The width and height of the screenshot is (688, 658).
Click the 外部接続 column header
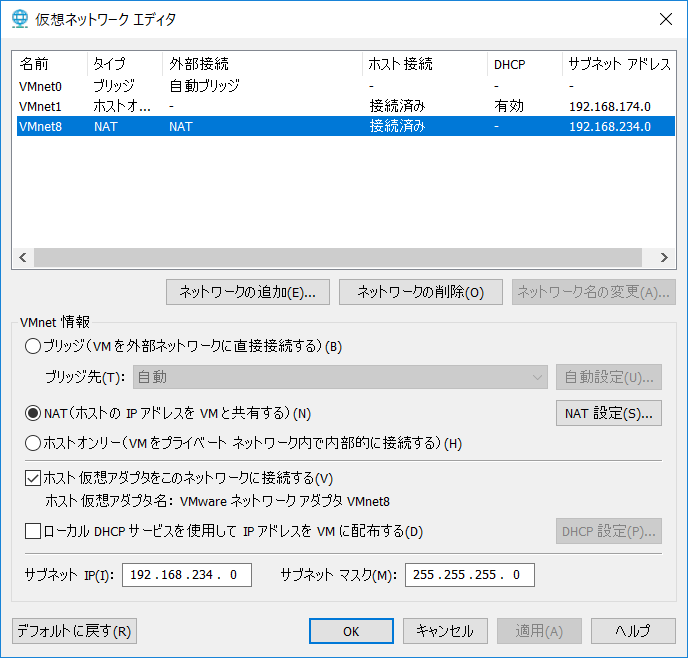262,64
